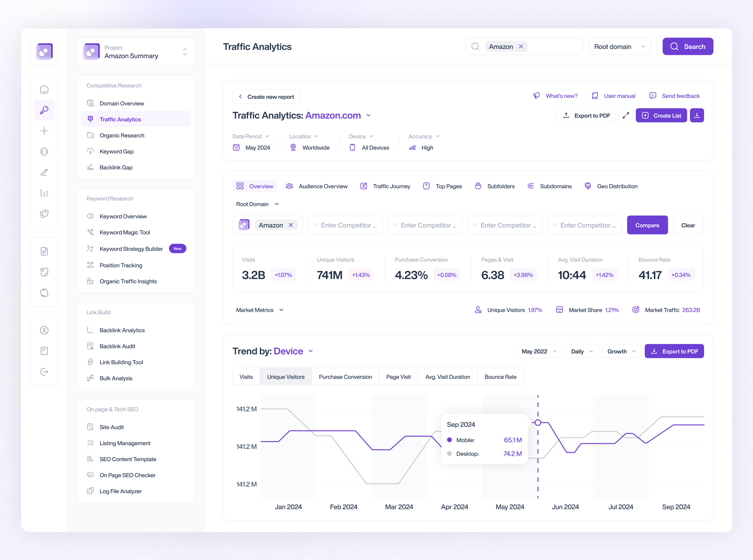
Task: Expand the Market Metrics dropdown
Action: 260,310
